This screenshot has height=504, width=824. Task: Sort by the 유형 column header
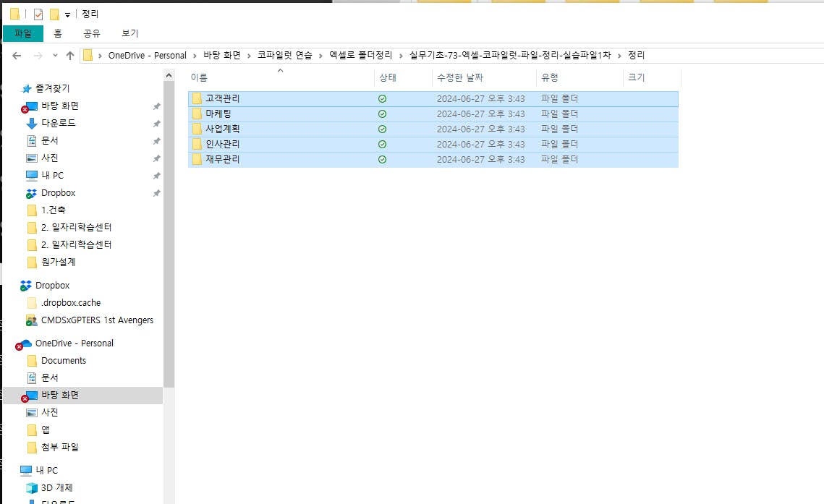pyautogui.click(x=550, y=77)
